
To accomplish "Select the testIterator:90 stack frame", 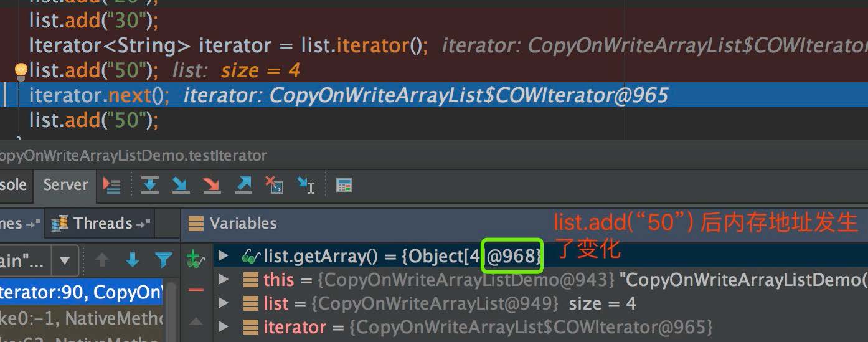I will pyautogui.click(x=81, y=292).
